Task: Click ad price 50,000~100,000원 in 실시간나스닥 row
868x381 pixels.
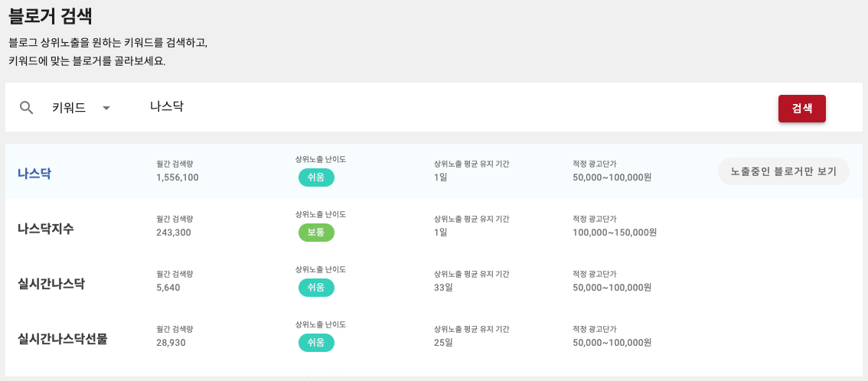Action: (x=612, y=288)
